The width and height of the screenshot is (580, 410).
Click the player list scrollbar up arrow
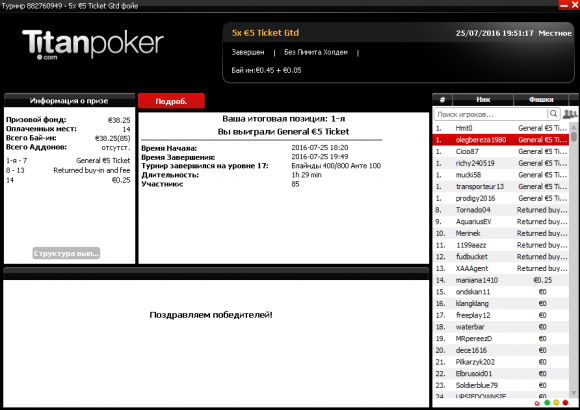click(574, 128)
